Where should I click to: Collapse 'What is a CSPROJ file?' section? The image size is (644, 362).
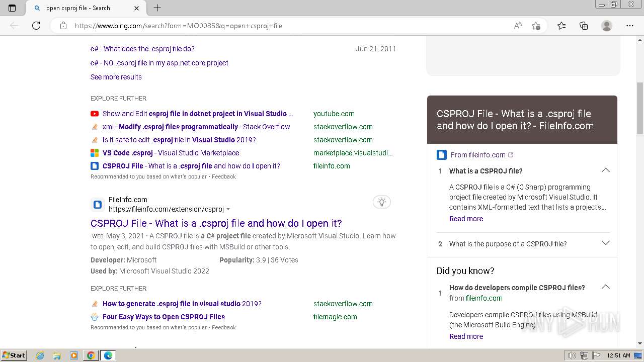point(606,170)
